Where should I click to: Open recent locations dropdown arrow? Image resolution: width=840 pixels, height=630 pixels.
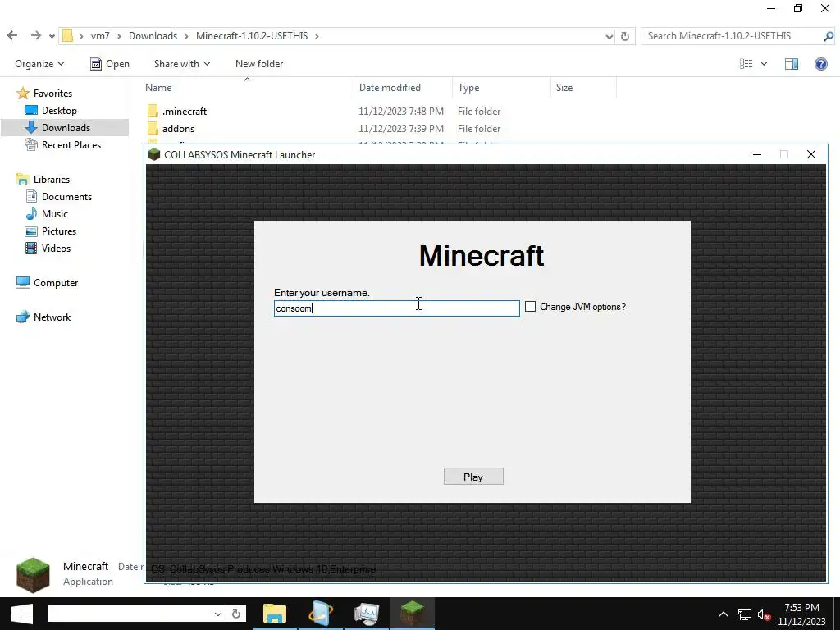coord(52,36)
